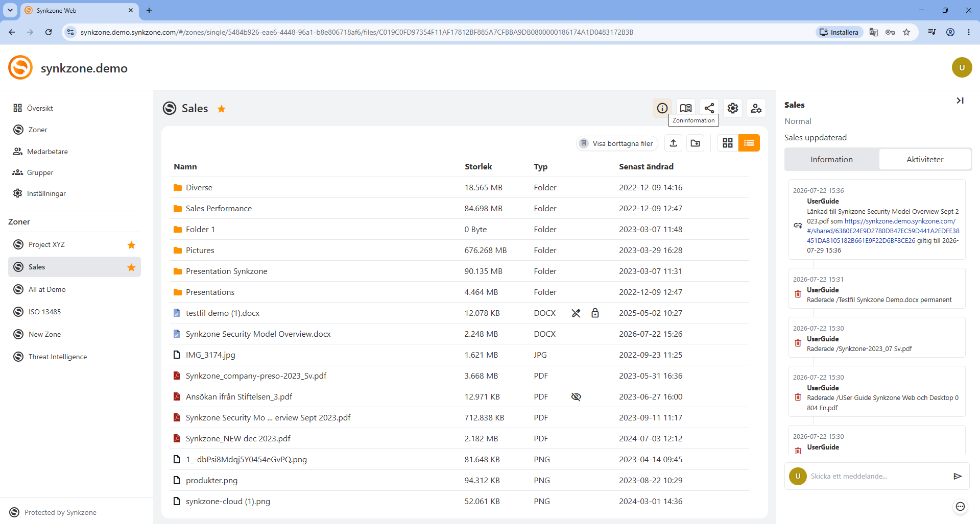Toggle favorite star next to Sales title

pos(222,109)
